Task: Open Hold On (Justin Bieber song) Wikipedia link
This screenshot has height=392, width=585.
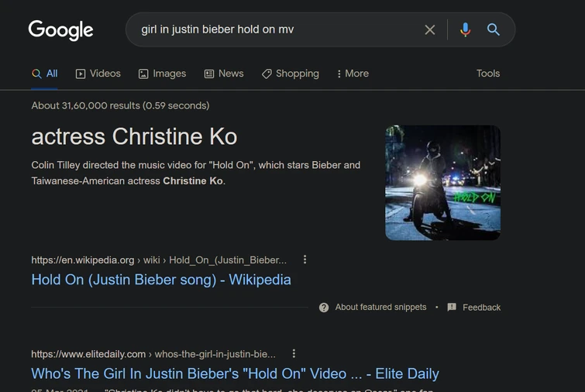Action: click(x=161, y=280)
